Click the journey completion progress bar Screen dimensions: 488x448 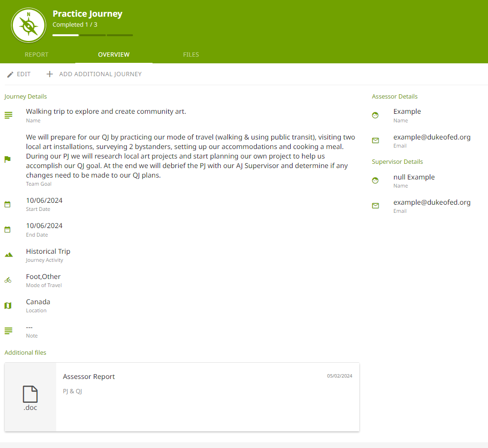pos(92,35)
